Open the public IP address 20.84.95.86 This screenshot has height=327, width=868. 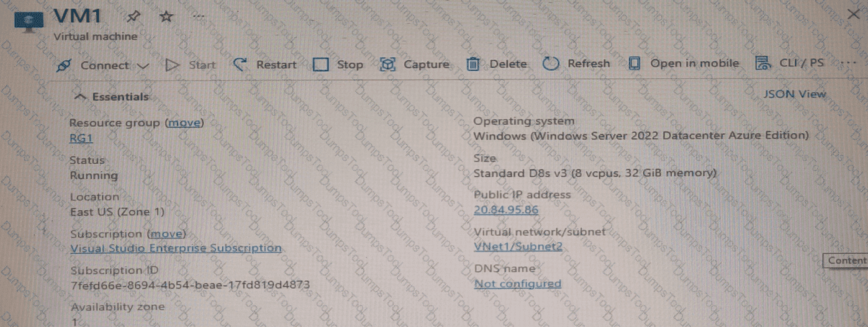click(x=506, y=210)
